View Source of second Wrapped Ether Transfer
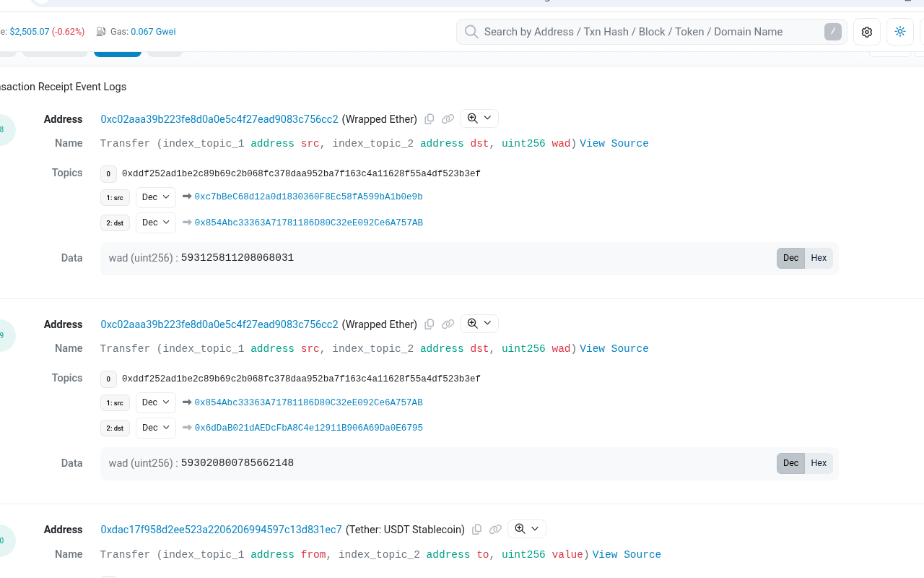924x578 pixels. point(614,349)
